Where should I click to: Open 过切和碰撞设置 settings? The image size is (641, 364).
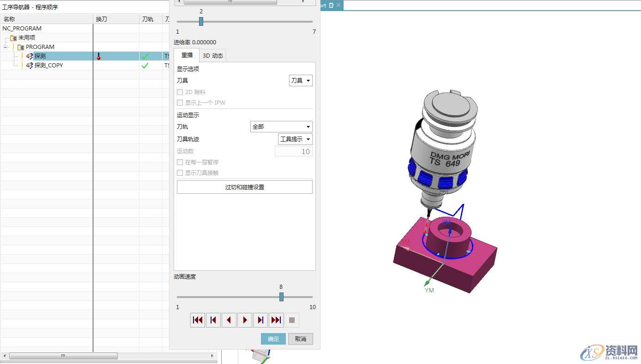tap(244, 187)
